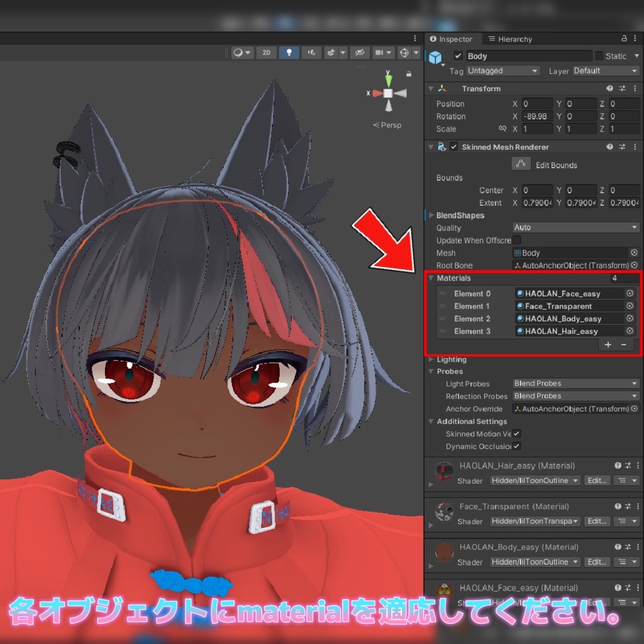The width and height of the screenshot is (644, 644).
Task: Toggle scene view lighting bulb icon
Action: pyautogui.click(x=289, y=53)
